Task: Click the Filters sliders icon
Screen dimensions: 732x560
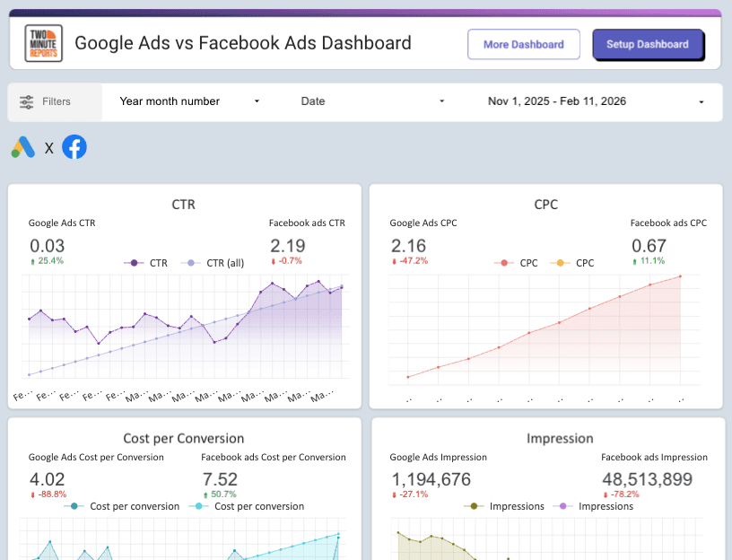Action: [28, 101]
